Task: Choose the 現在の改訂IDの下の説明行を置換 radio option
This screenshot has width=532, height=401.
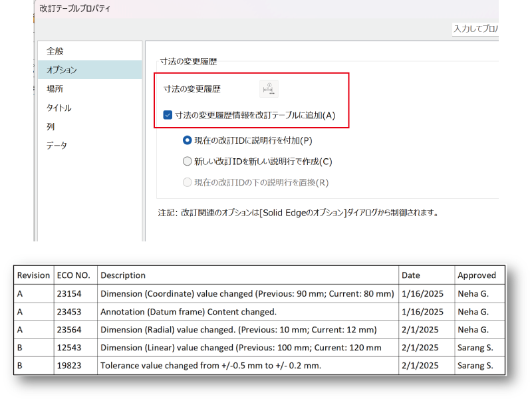Action: click(x=187, y=182)
